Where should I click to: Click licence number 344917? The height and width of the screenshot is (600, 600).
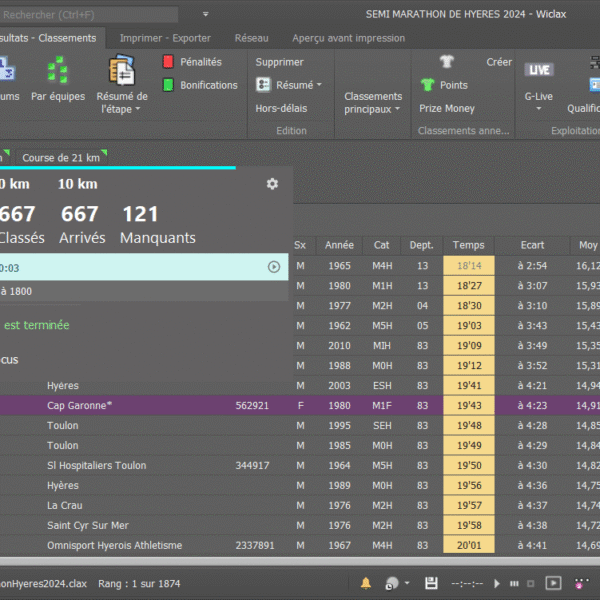point(252,465)
